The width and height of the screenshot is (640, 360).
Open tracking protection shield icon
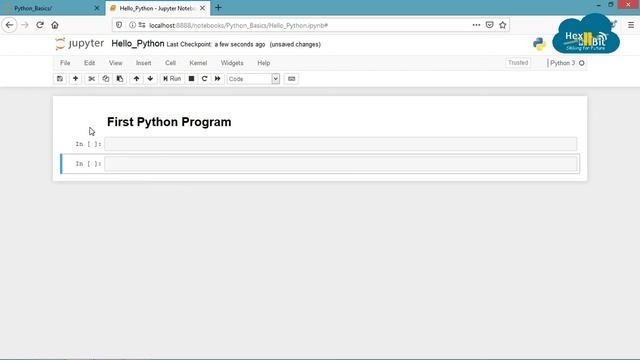click(119, 25)
